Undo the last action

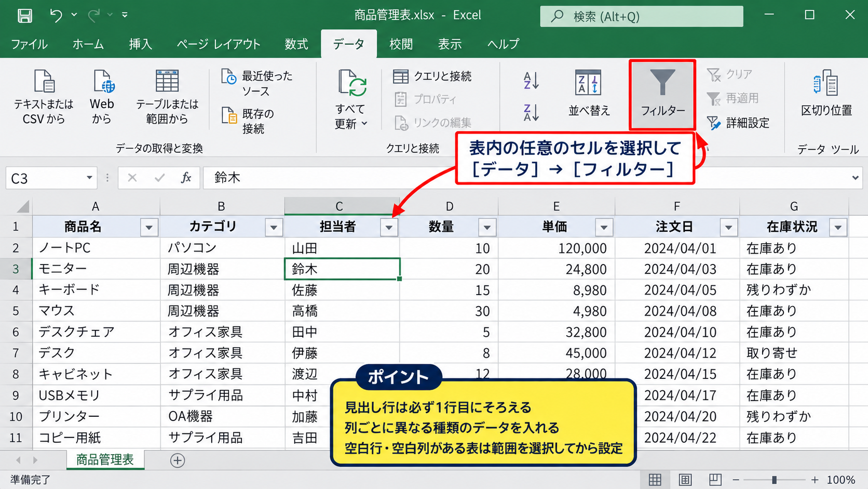coord(56,16)
